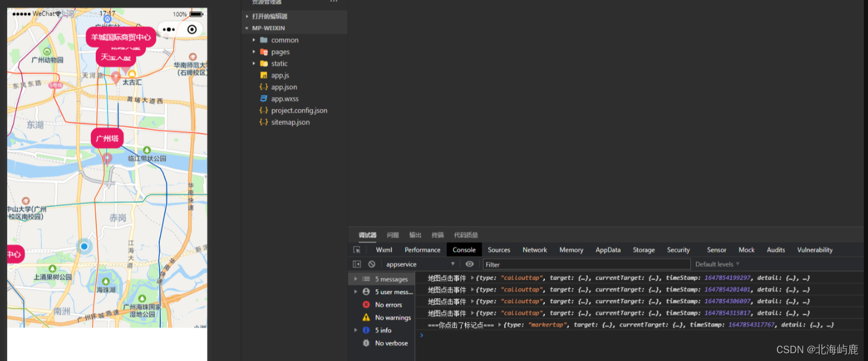Screen dimensions: 868x361
Task: Tap the partially visible 中心 callout
Action: (14, 254)
